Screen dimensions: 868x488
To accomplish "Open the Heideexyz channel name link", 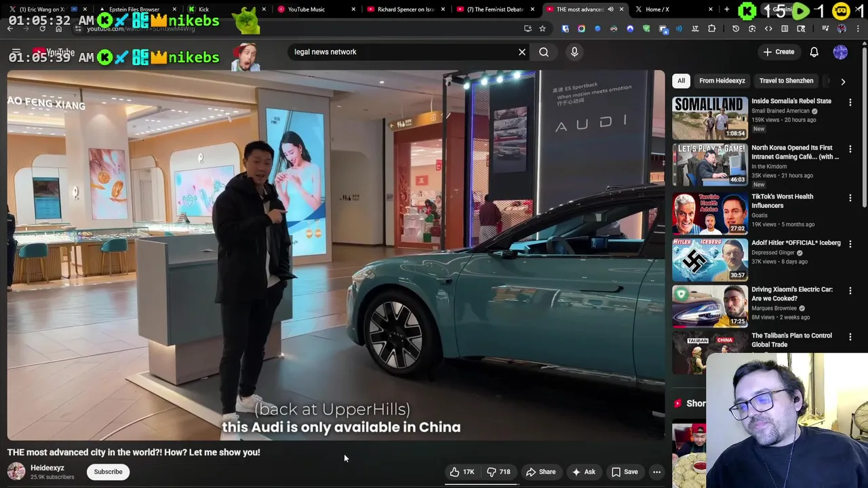I will 47,468.
